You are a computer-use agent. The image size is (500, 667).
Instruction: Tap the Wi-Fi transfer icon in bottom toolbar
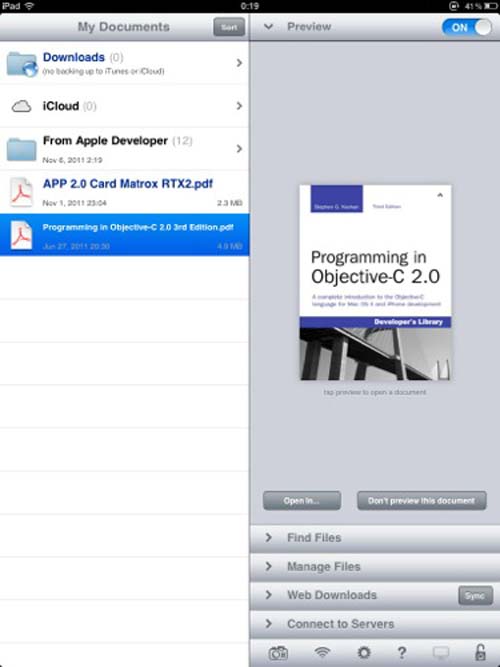click(322, 652)
